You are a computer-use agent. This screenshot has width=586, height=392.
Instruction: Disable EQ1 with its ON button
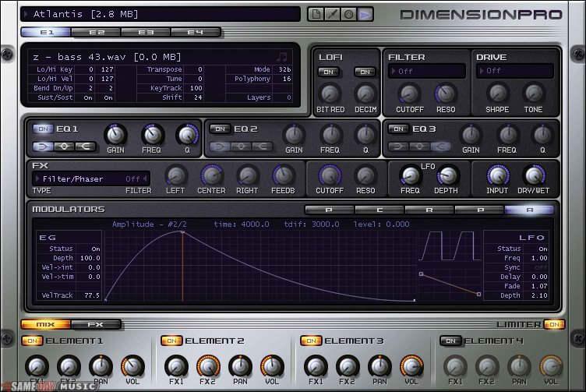43,129
